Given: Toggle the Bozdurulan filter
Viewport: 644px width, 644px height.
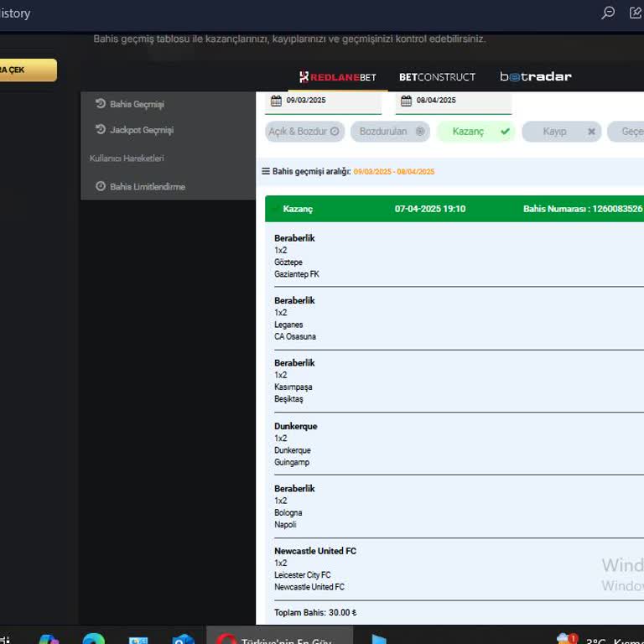Looking at the screenshot, I should [x=390, y=132].
